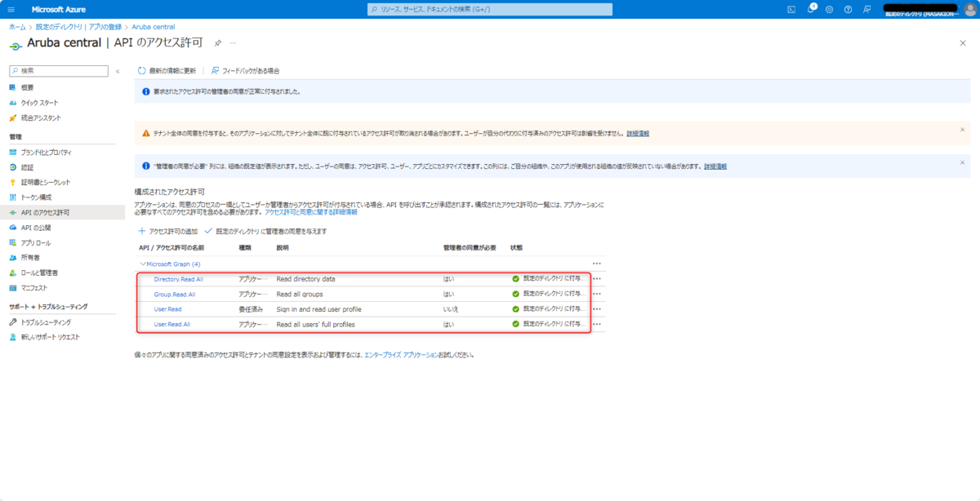Click the 委任済み type cell for User.Read
This screenshot has height=501, width=980.
(250, 309)
